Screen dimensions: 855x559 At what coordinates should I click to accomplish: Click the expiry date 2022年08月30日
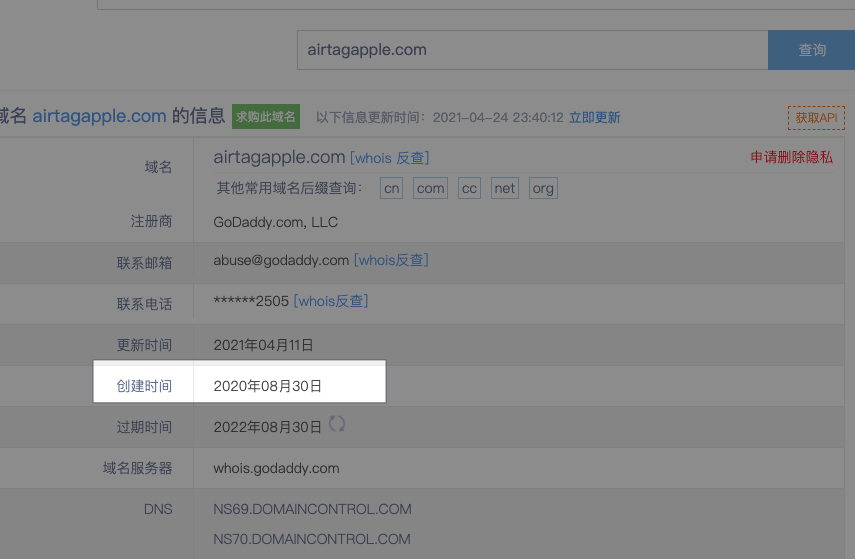click(x=267, y=427)
